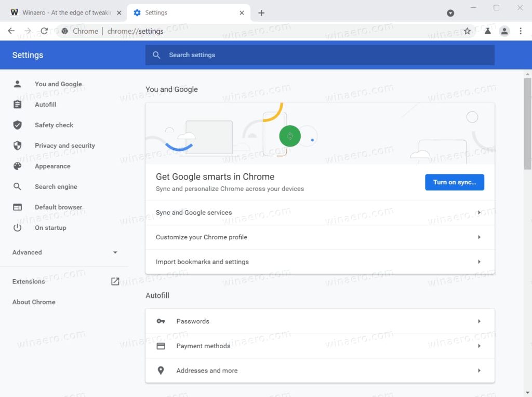Click the tab search dropdown circle icon

450,13
